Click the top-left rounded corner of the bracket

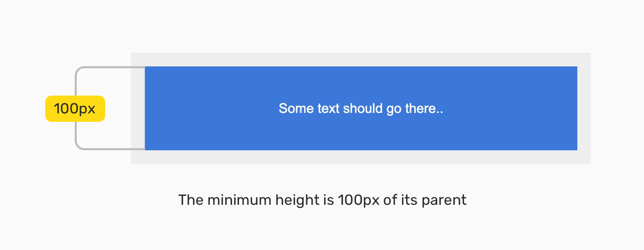pos(78,70)
